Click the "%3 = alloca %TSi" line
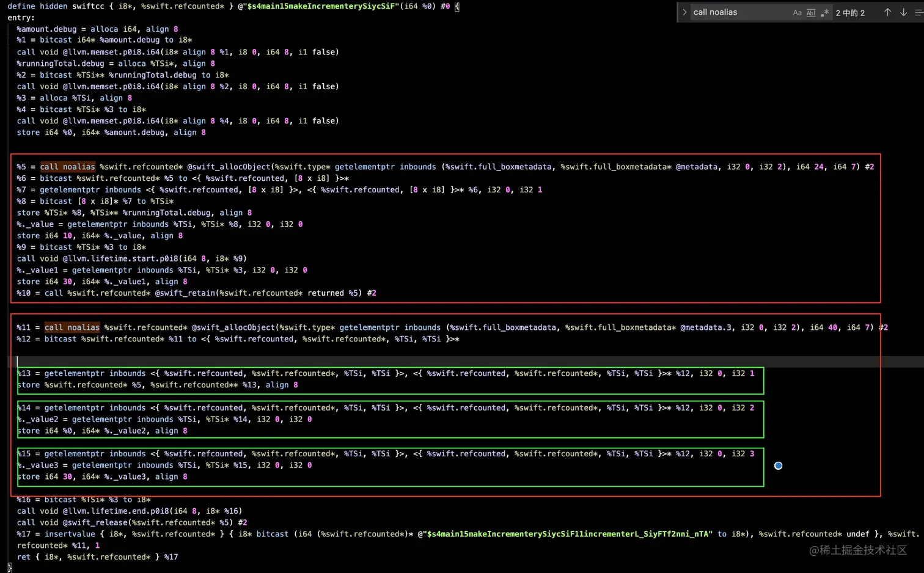Viewport: 924px width, 573px height. coord(75,98)
